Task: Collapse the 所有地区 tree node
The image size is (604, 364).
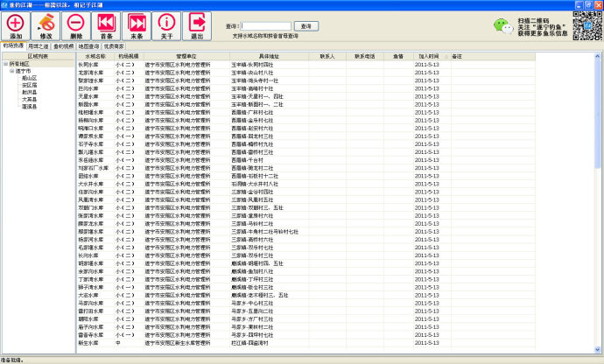Action: click(6, 64)
